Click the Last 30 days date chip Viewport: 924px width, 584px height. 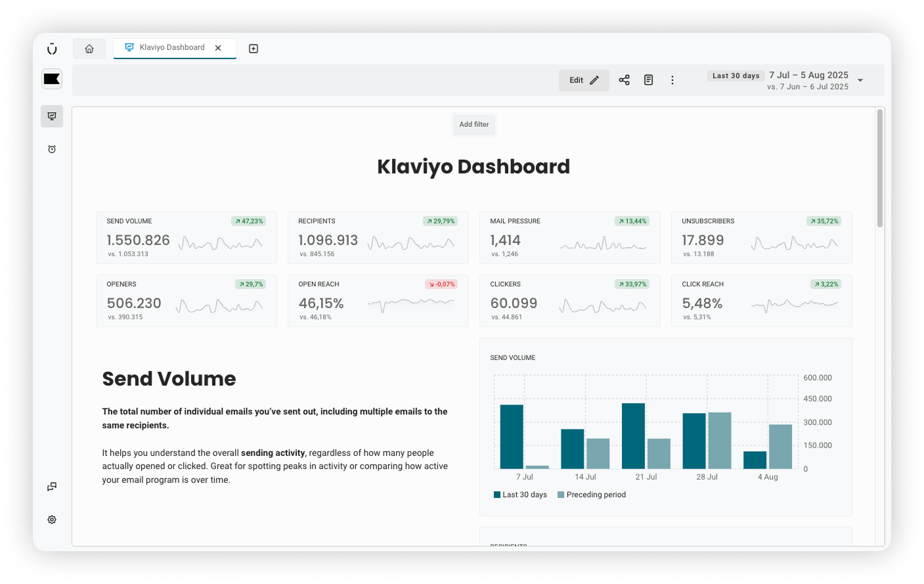point(736,76)
